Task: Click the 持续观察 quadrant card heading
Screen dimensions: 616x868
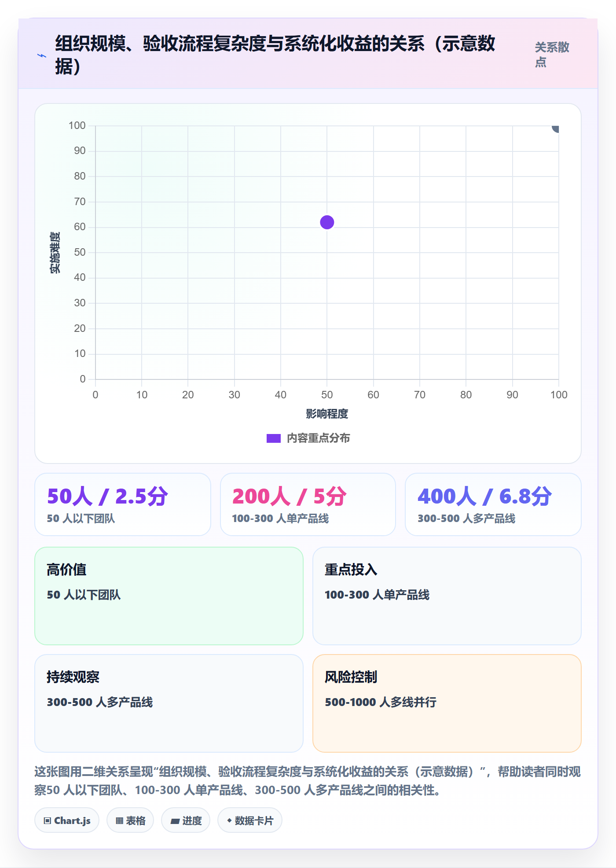Action: 73,677
